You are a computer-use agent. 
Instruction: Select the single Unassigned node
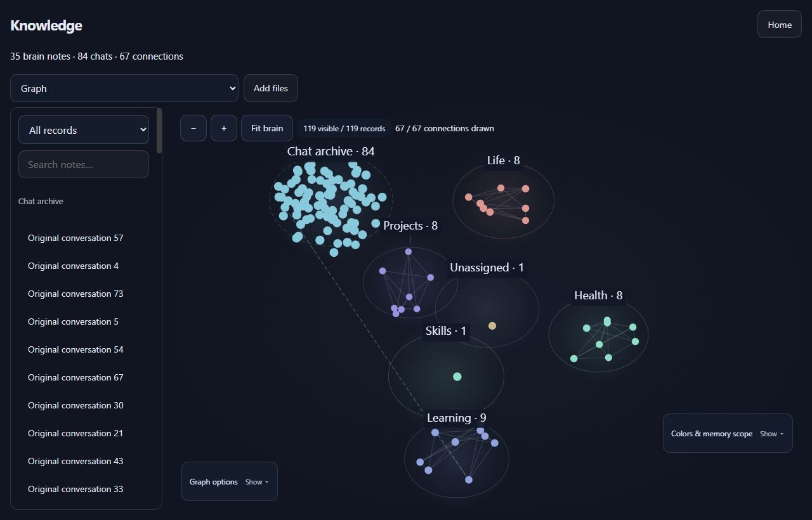point(492,326)
